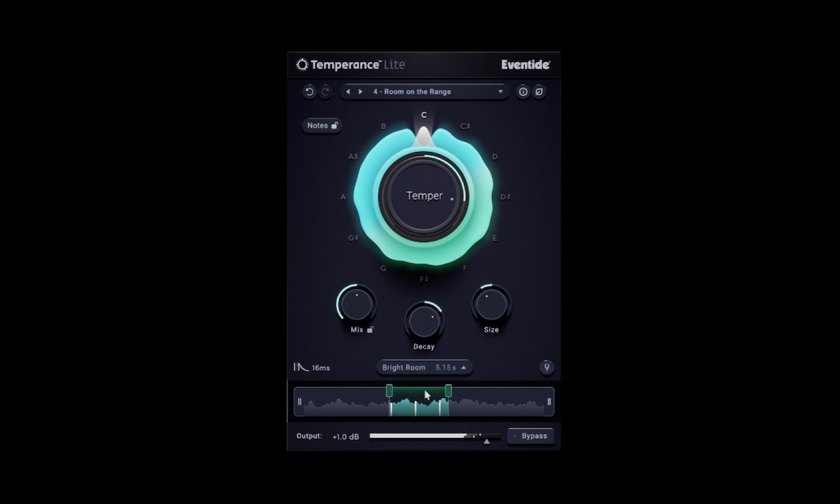
Task: Open the info panel icon
Action: [x=523, y=92]
